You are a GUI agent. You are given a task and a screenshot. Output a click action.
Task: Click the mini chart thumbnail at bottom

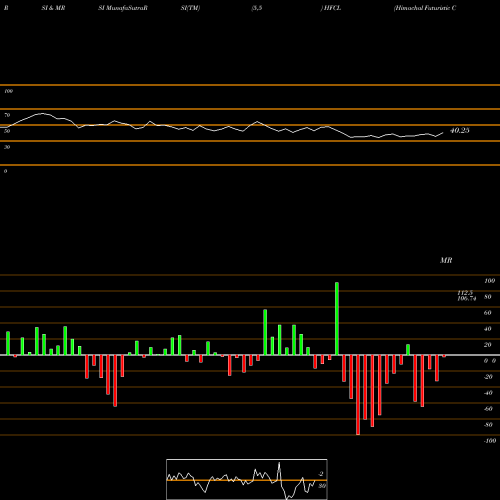click(x=247, y=479)
